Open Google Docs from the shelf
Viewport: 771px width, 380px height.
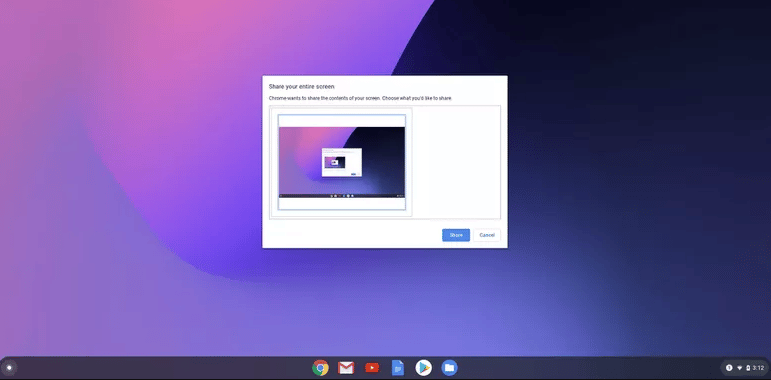pos(398,368)
